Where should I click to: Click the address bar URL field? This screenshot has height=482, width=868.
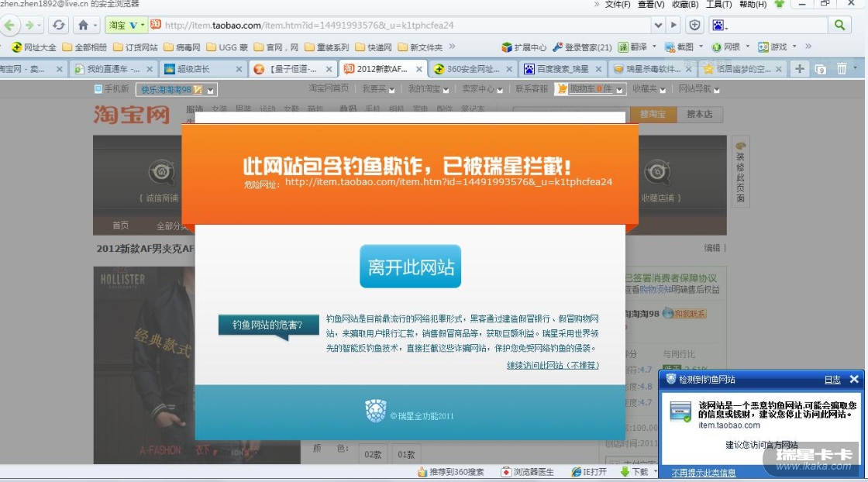[407, 25]
